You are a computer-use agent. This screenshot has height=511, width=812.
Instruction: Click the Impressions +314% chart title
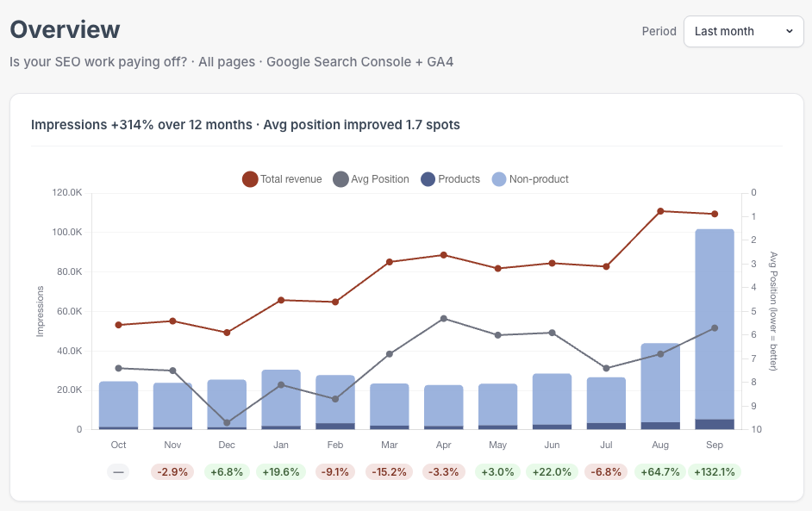coord(246,125)
